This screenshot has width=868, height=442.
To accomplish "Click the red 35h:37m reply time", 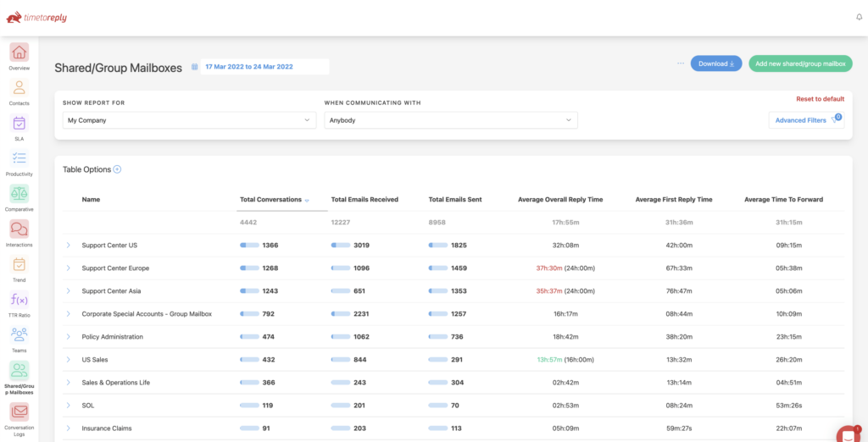I will tap(549, 291).
